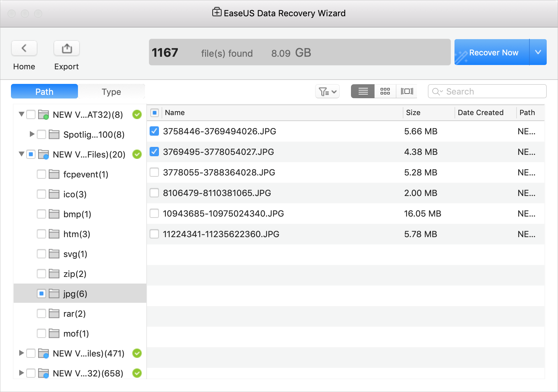The height and width of the screenshot is (392, 558).
Task: Check the 10943685-10975024340.JPG checkbox
Action: tap(154, 214)
